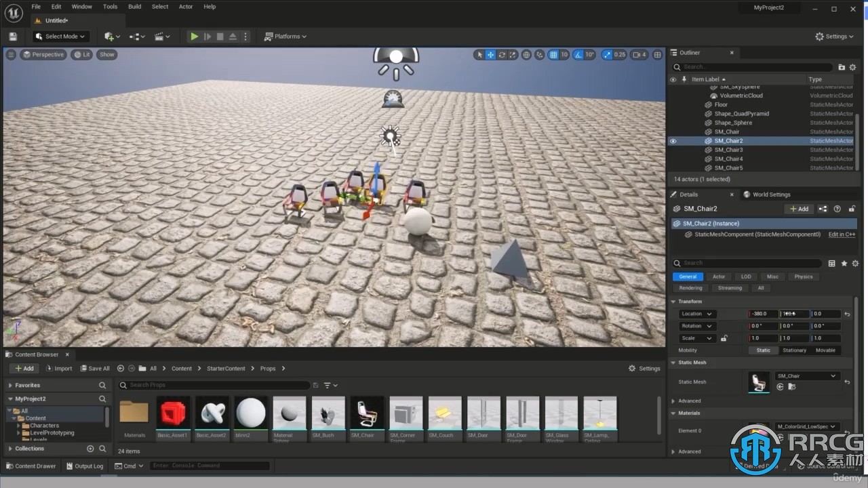The width and height of the screenshot is (868, 488).
Task: Toggle the Details favorites star icon
Action: (x=844, y=263)
